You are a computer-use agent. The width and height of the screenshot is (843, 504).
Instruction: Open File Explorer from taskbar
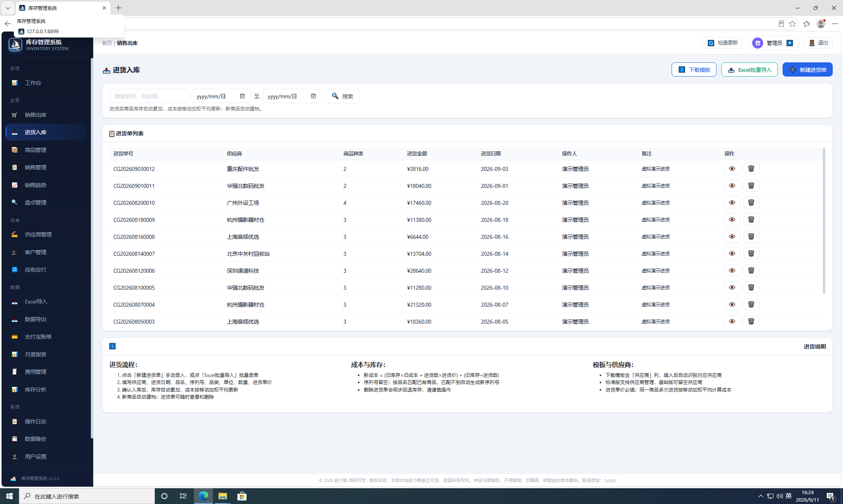click(222, 496)
